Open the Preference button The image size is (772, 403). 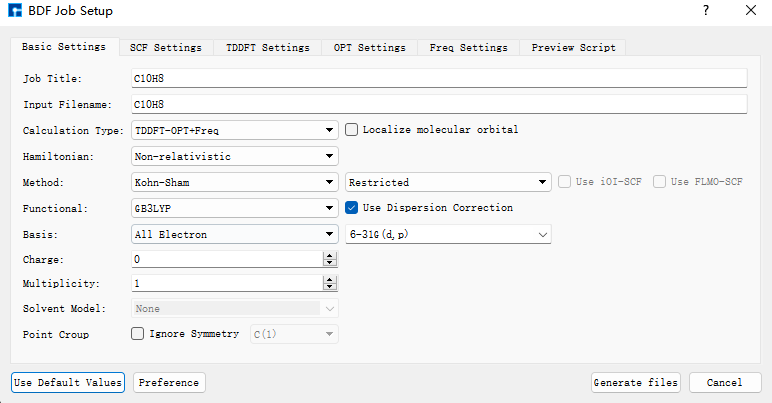pyautogui.click(x=169, y=382)
